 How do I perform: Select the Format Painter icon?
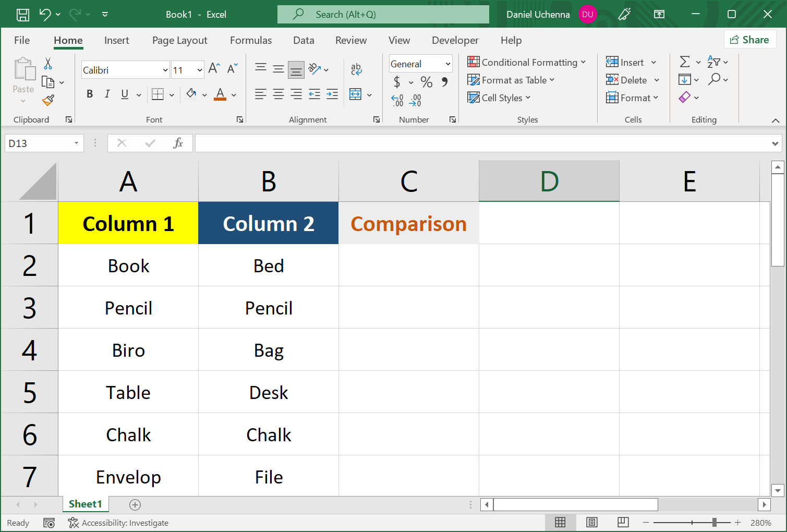tap(49, 100)
